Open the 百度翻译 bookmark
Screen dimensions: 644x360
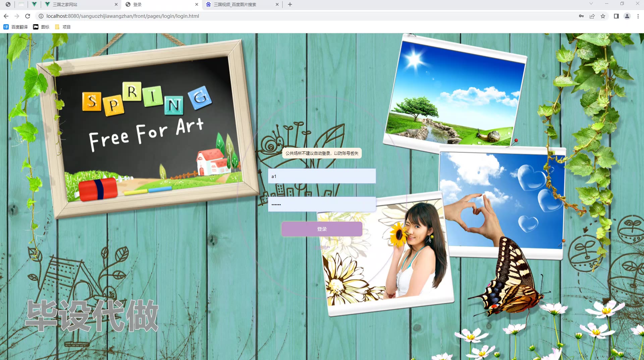tap(15, 27)
